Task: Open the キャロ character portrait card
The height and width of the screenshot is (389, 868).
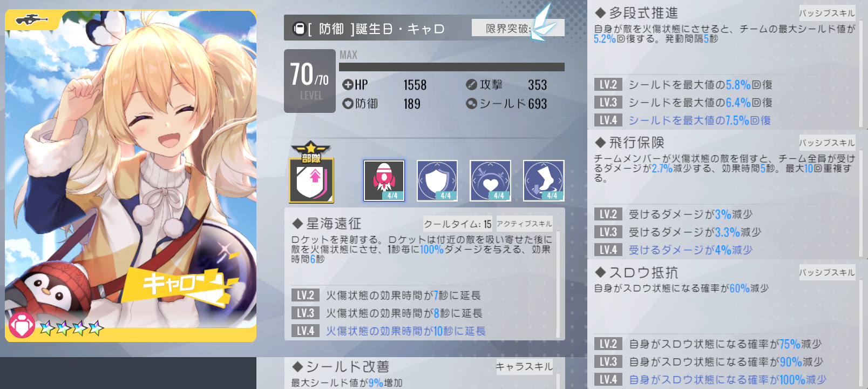Action: [131, 176]
